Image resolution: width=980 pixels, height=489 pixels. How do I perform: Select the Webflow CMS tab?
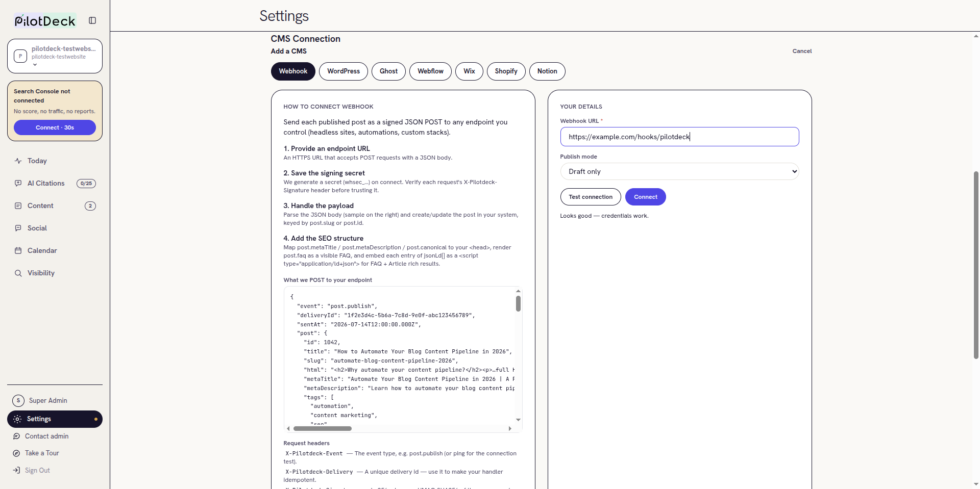coord(430,71)
